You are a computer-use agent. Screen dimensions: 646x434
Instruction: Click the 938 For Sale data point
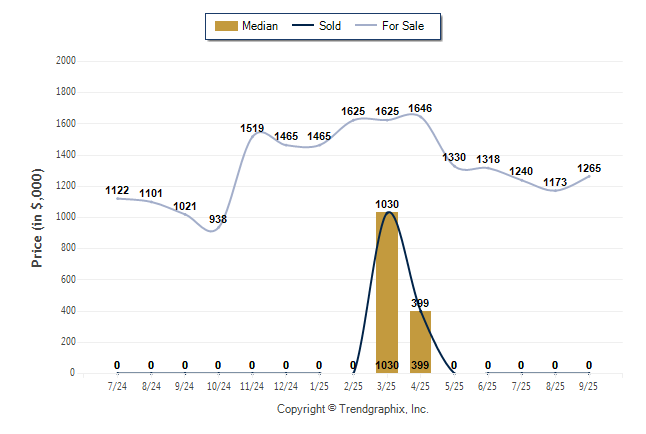coord(218,228)
